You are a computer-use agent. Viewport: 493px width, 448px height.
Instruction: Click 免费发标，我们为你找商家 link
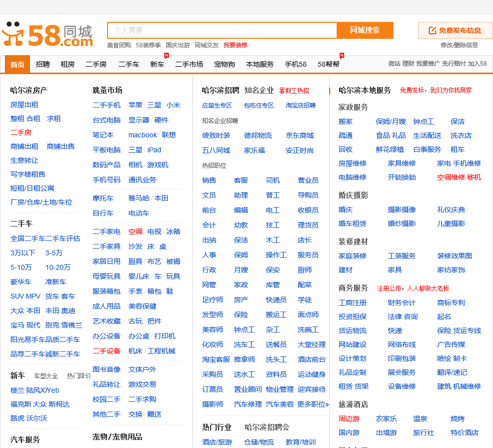click(x=436, y=91)
